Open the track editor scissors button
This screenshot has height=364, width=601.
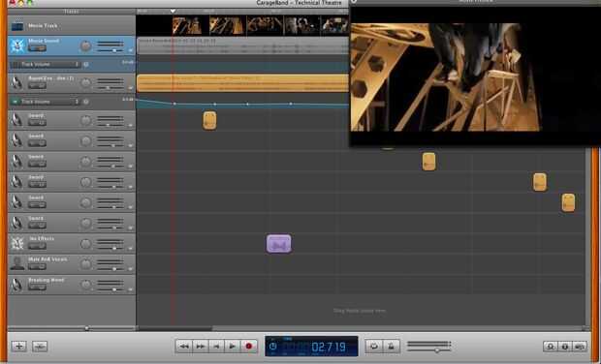[40, 347]
